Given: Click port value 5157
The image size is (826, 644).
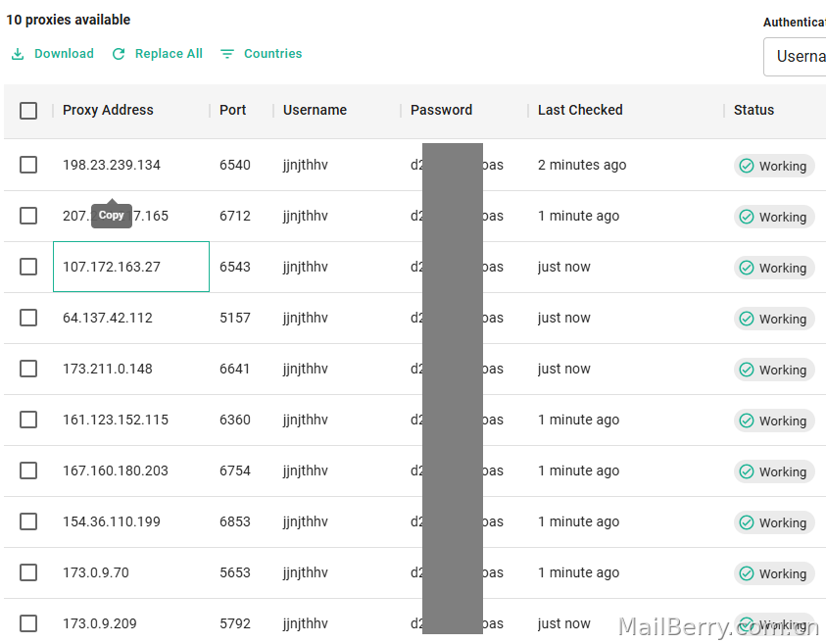Looking at the screenshot, I should click(235, 318).
